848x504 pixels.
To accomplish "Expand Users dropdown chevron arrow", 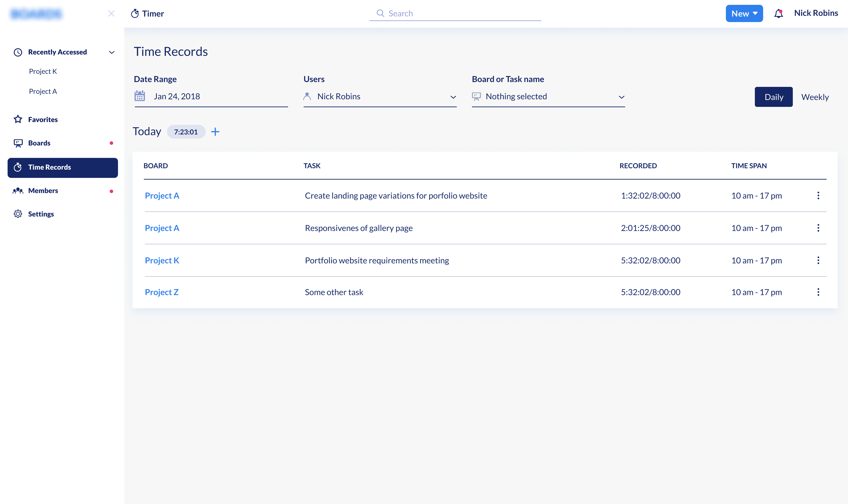I will 453,97.
